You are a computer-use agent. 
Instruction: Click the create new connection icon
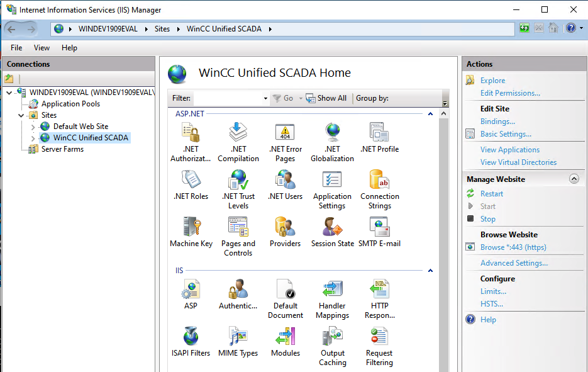click(x=9, y=79)
